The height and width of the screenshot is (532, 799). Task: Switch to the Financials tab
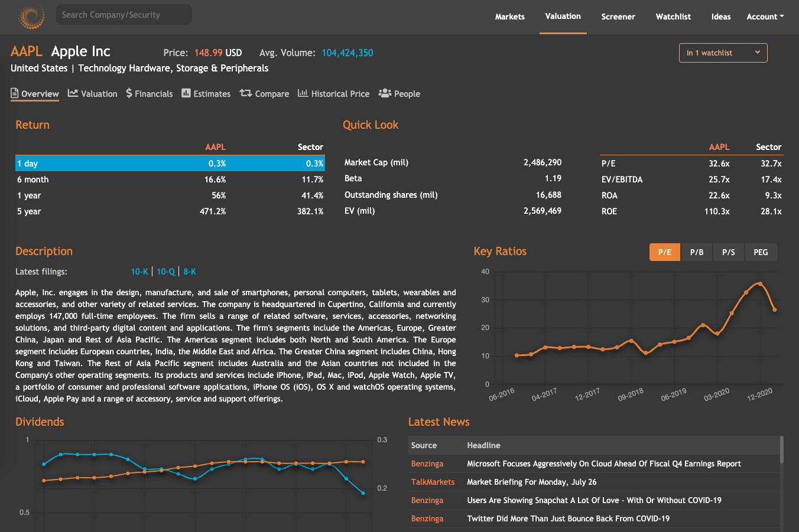coord(154,94)
